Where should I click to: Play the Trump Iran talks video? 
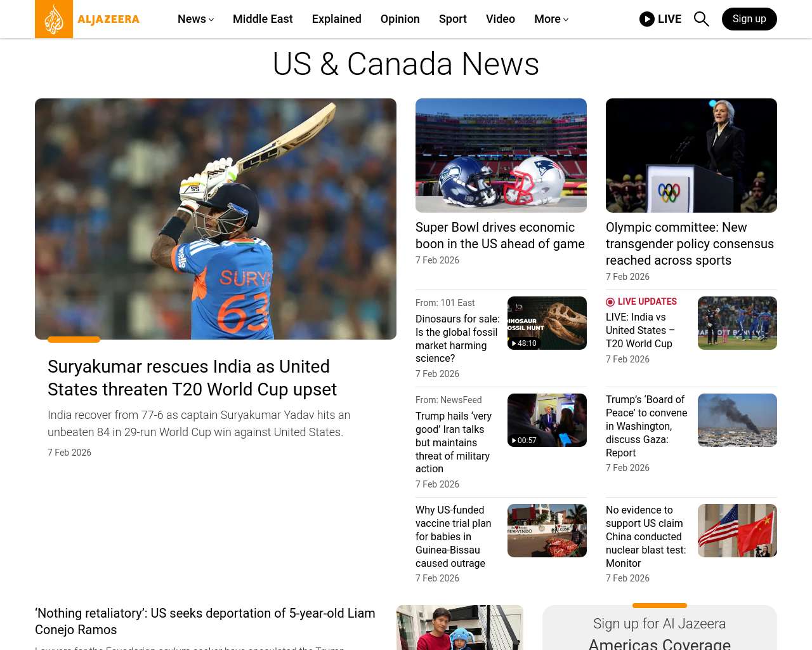[x=547, y=420]
